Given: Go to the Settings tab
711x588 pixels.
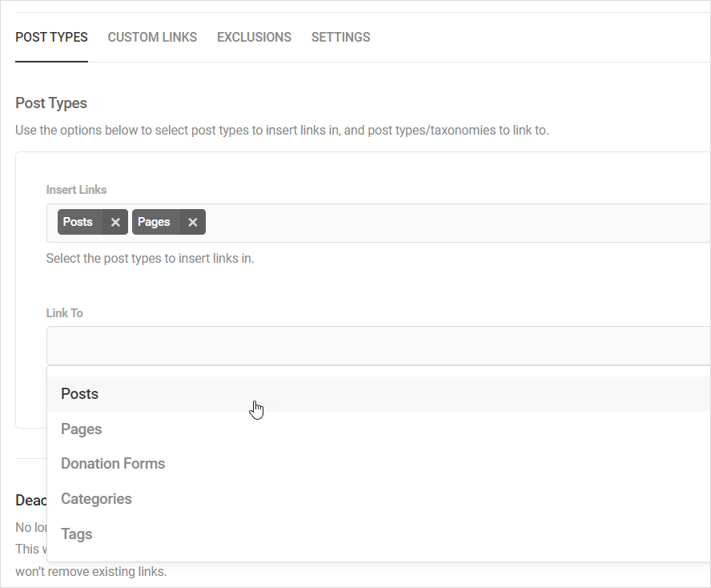Looking at the screenshot, I should click(340, 37).
